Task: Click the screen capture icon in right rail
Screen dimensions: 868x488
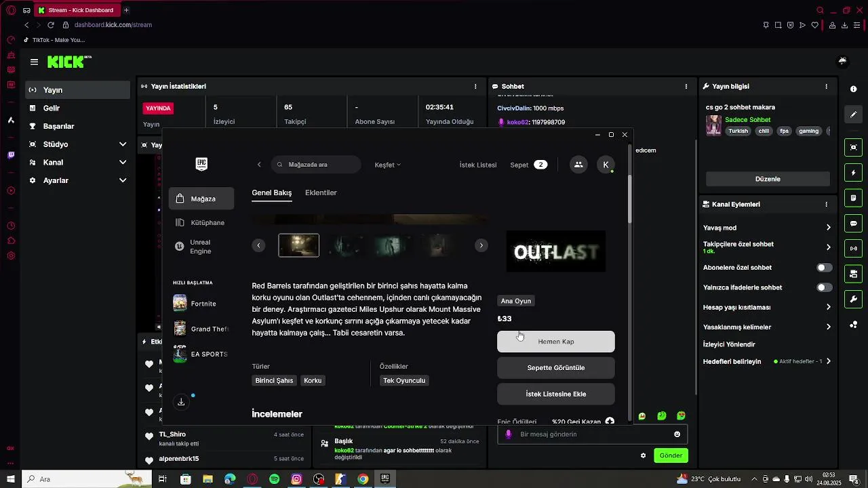Action: tap(853, 147)
